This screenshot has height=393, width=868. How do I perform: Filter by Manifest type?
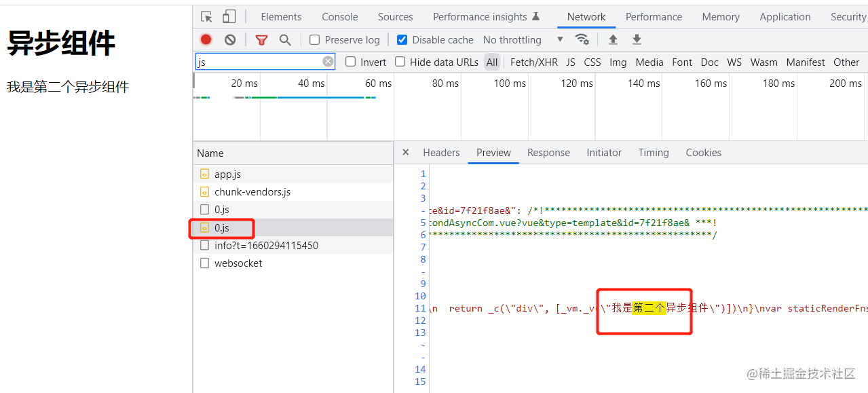tap(806, 62)
